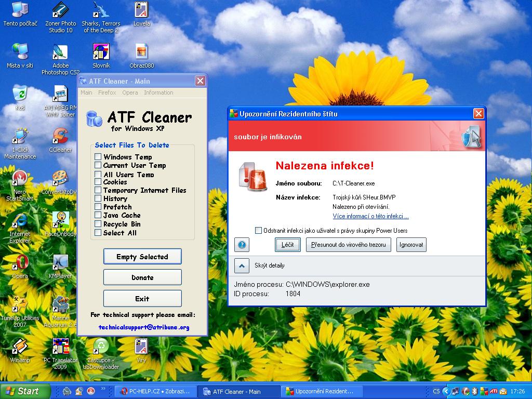Check Temporary Internet Files checkbox
Image resolution: width=532 pixels, height=399 pixels.
[98, 190]
